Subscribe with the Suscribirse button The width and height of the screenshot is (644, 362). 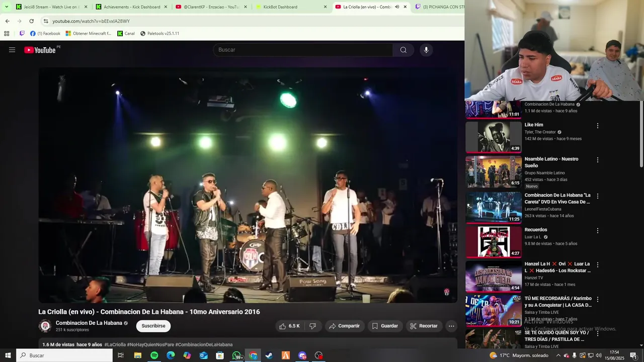click(x=153, y=326)
